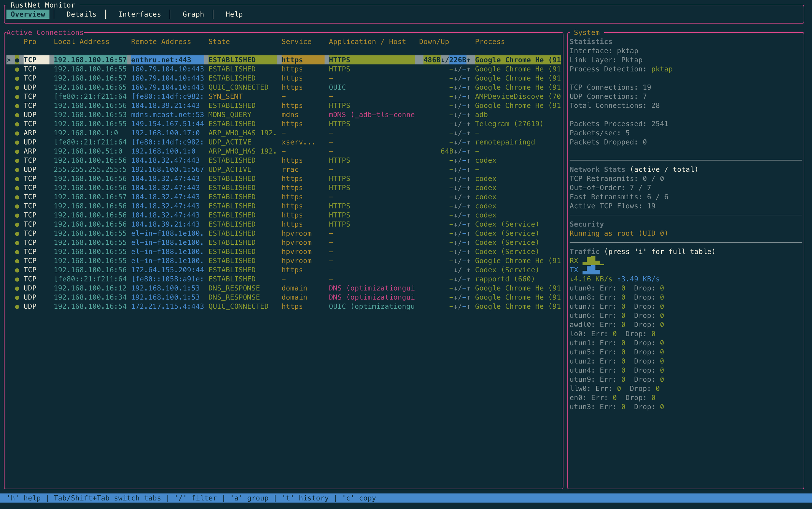Click the green dot beside the adb mDNS row
The width and height of the screenshot is (812, 509).
(x=17, y=115)
